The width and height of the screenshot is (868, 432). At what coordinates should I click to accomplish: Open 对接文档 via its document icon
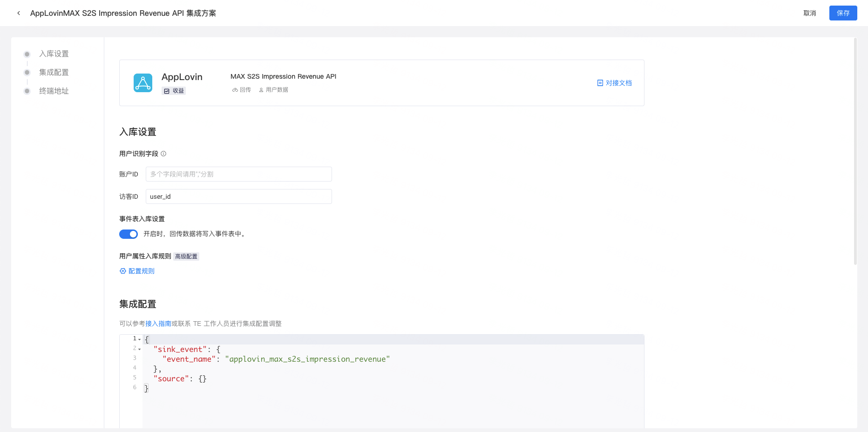tap(600, 82)
